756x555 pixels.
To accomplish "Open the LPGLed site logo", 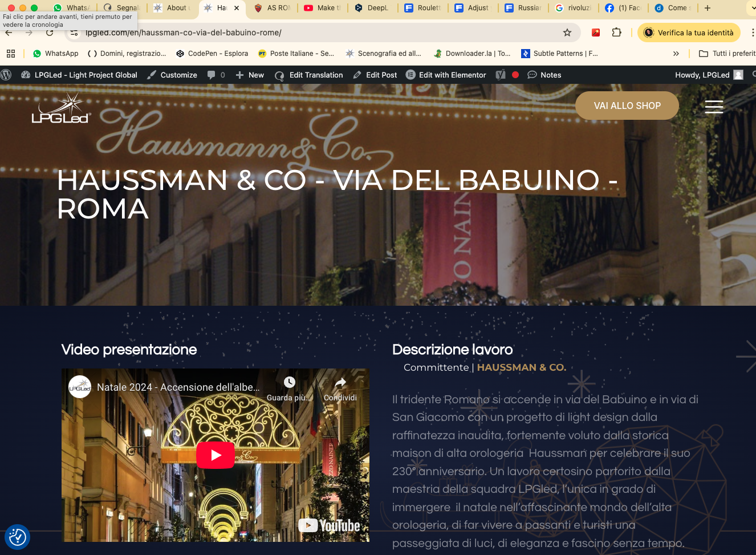I will click(61, 108).
